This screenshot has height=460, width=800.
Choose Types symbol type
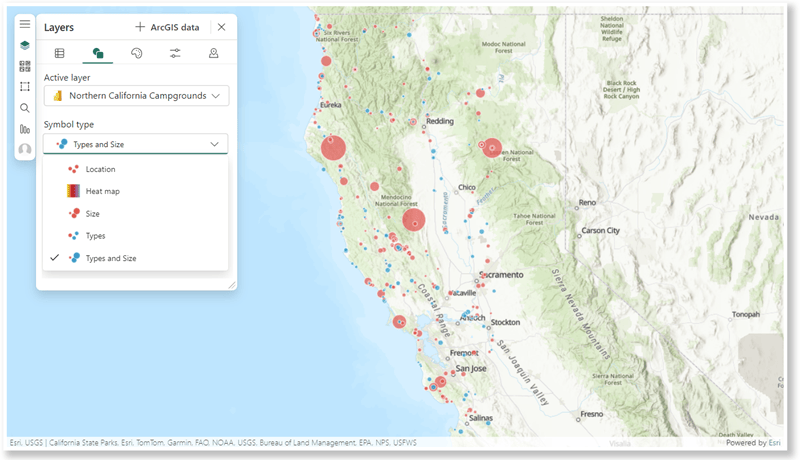[x=136, y=236]
